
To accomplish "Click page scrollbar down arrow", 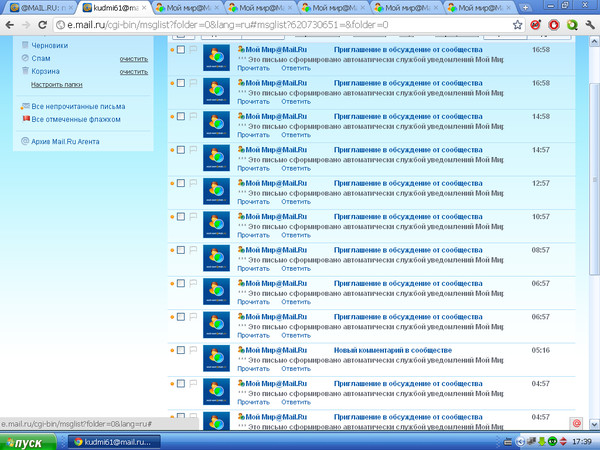I will pos(594,424).
